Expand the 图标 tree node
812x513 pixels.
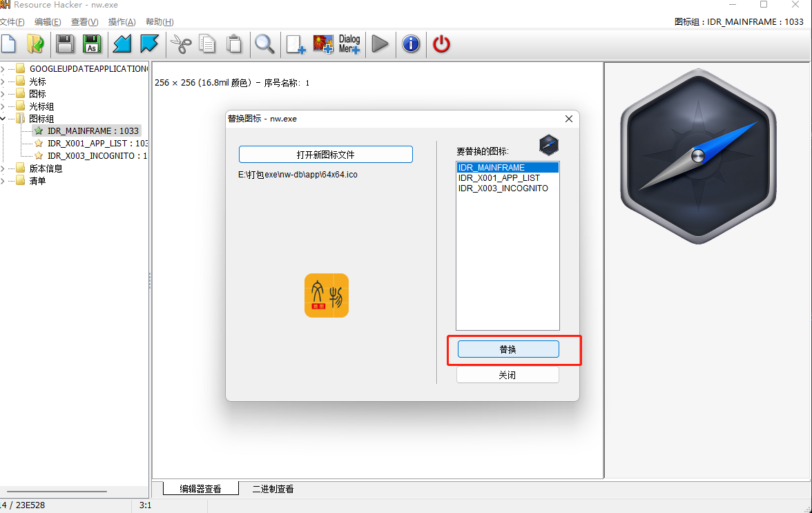3,94
